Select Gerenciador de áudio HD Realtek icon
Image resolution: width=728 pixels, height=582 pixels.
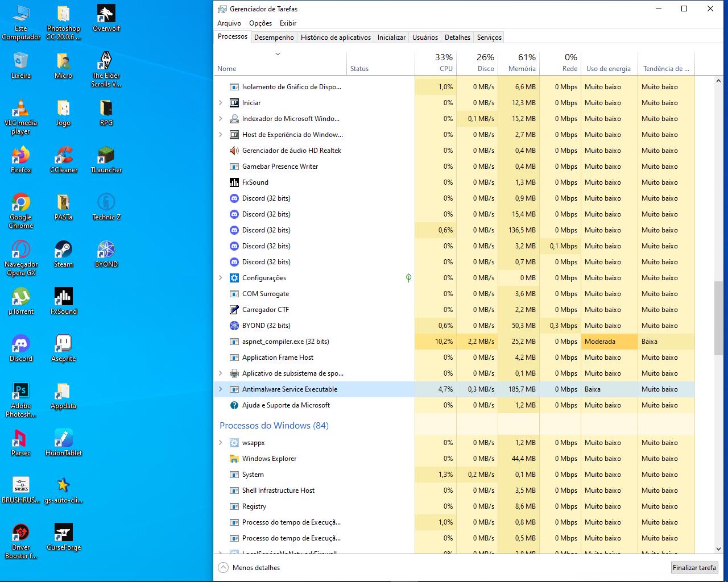click(x=234, y=151)
